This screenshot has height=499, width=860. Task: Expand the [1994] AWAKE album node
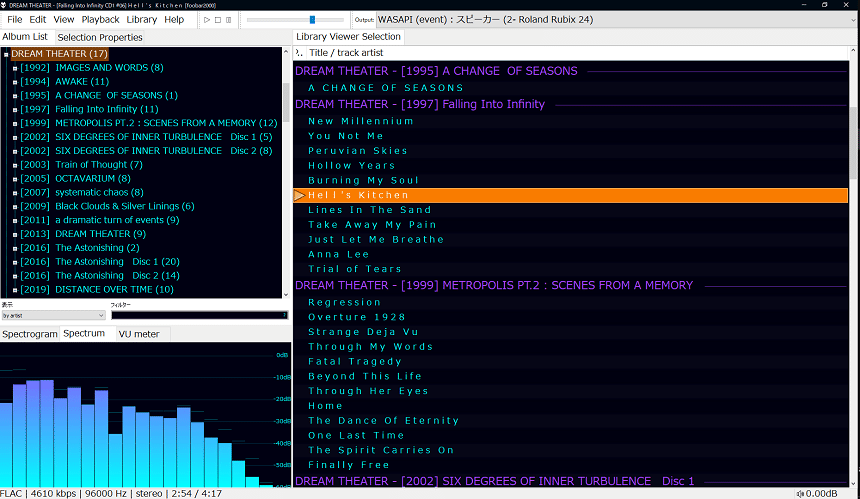coord(15,82)
